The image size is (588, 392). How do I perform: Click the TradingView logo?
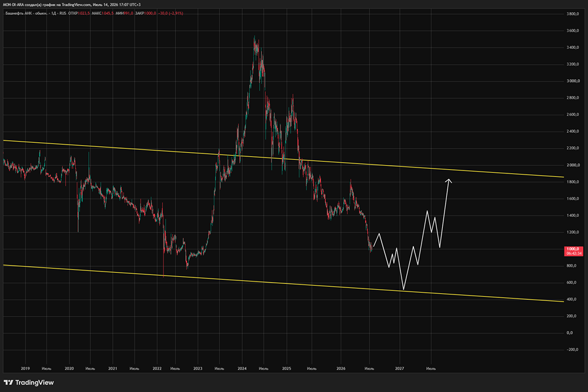[28, 383]
